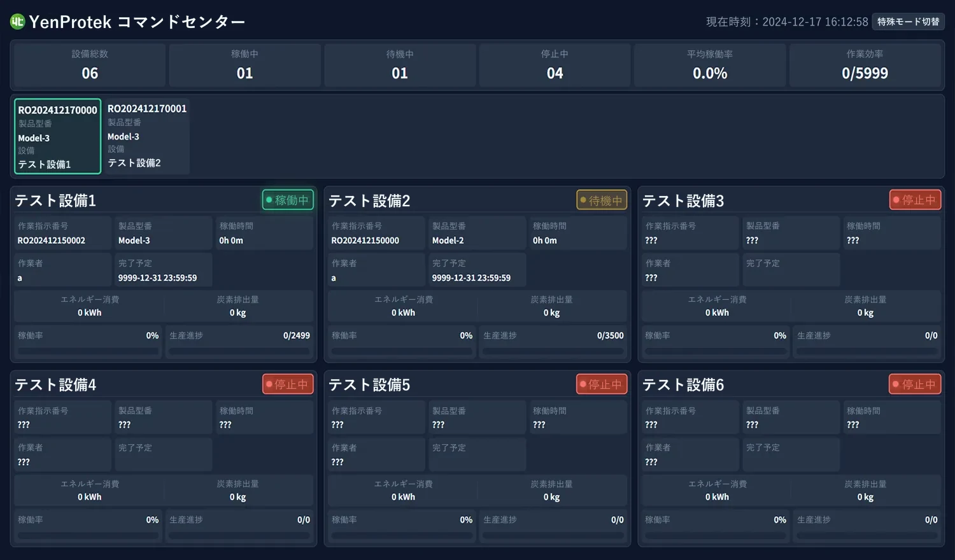Image resolution: width=955 pixels, height=560 pixels.
Task: Click the 待機中 01 summary tile
Action: tap(400, 65)
